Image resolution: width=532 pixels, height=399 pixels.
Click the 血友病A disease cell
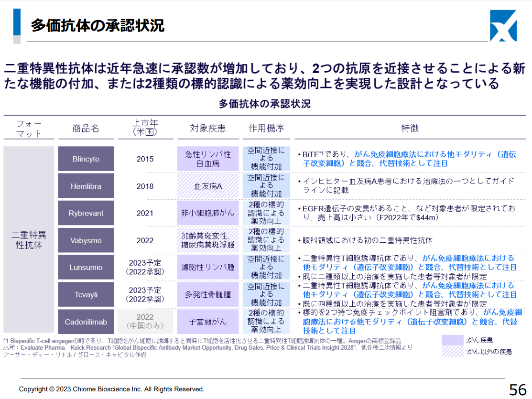click(x=207, y=186)
